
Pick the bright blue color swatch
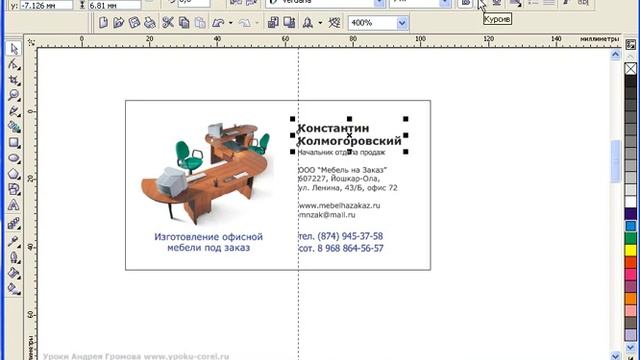coord(631,226)
